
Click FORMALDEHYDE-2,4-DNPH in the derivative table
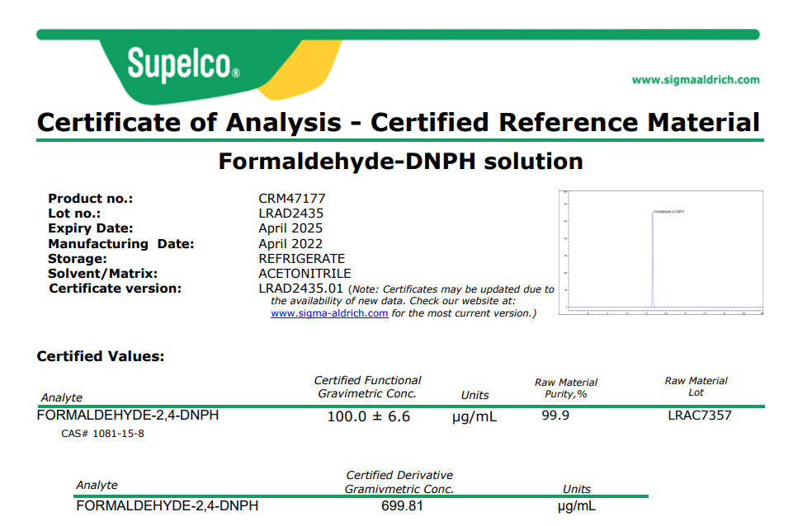coord(168,506)
